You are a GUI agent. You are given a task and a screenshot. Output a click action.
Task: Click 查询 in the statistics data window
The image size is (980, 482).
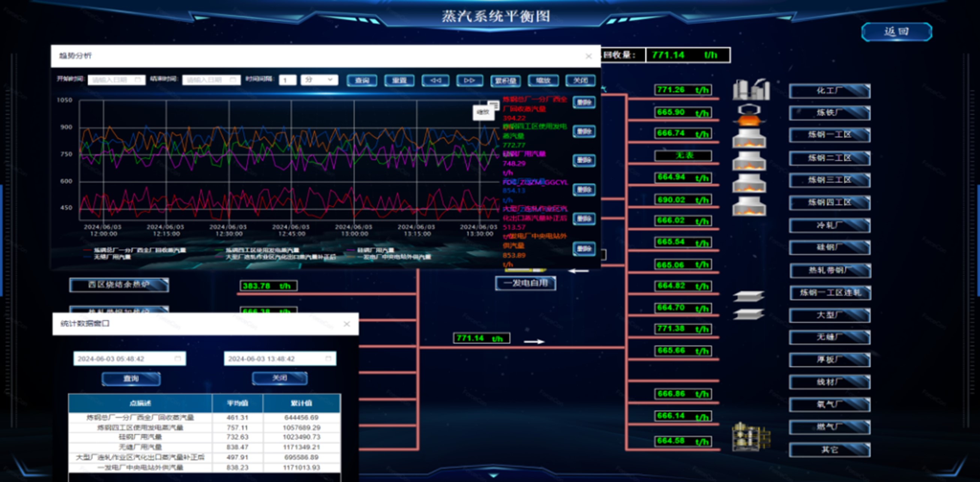click(131, 379)
